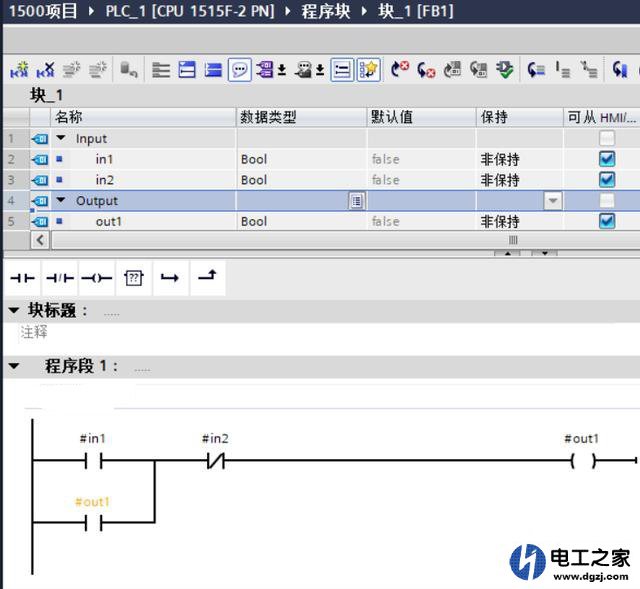Select the in1 variable name cell
The height and width of the screenshot is (589, 640).
tap(104, 159)
